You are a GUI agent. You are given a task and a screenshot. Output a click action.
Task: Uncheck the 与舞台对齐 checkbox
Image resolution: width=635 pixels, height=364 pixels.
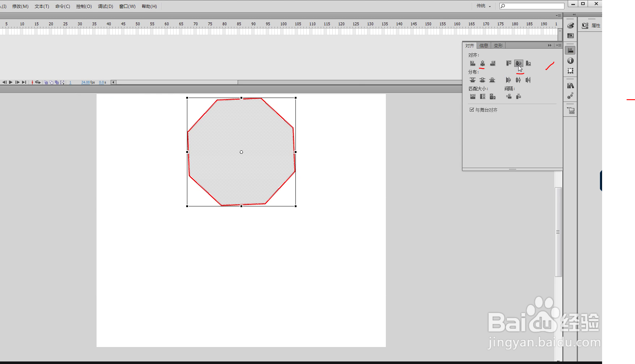[472, 110]
